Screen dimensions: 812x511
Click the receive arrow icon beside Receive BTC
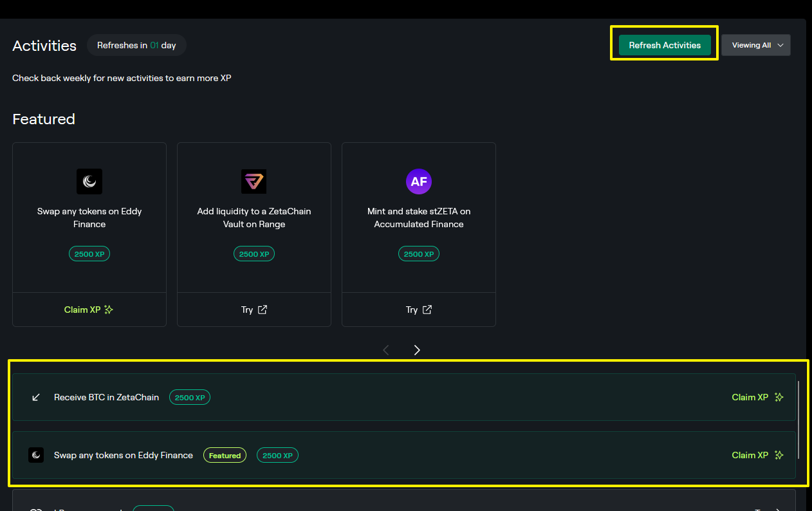pos(36,397)
